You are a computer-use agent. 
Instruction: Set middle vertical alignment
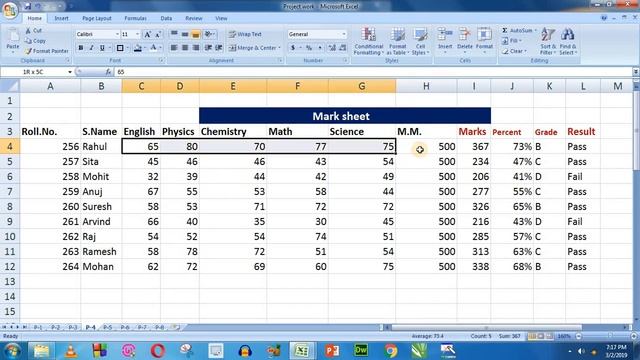(x=185, y=34)
